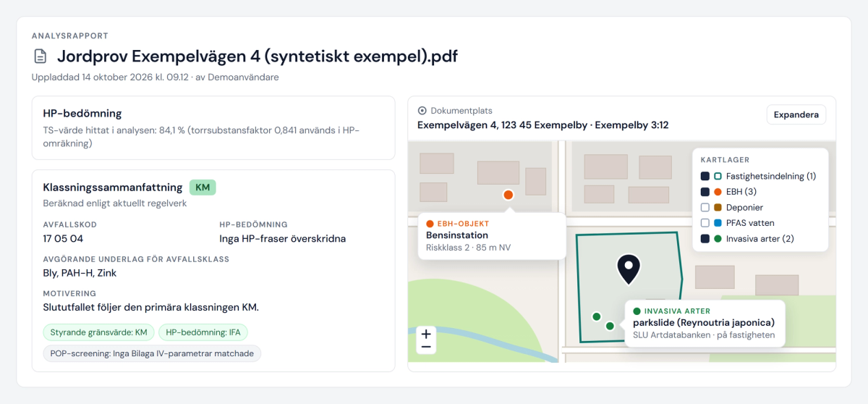Toggle the Fastighetsindelning (1) layer checkbox
This screenshot has width=868, height=404.
pyautogui.click(x=705, y=176)
